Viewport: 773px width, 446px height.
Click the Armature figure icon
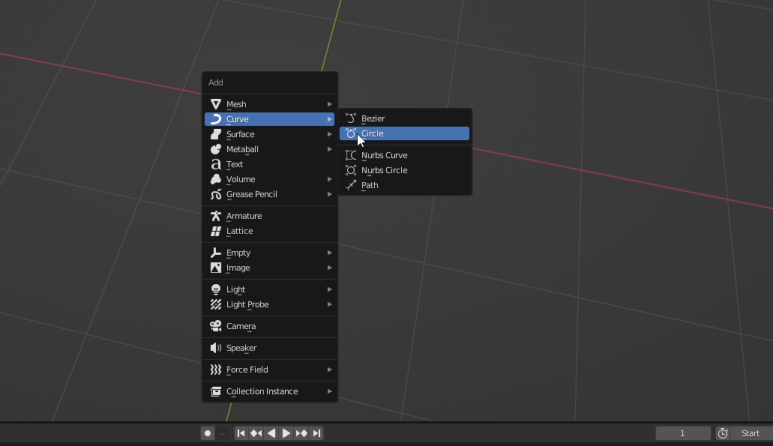(215, 216)
